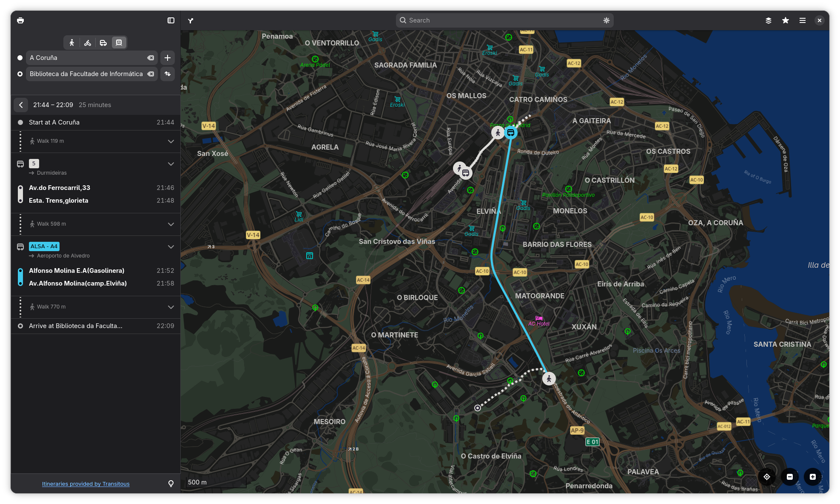
Task: Expand the Walk 119 m step
Action: [x=171, y=141]
